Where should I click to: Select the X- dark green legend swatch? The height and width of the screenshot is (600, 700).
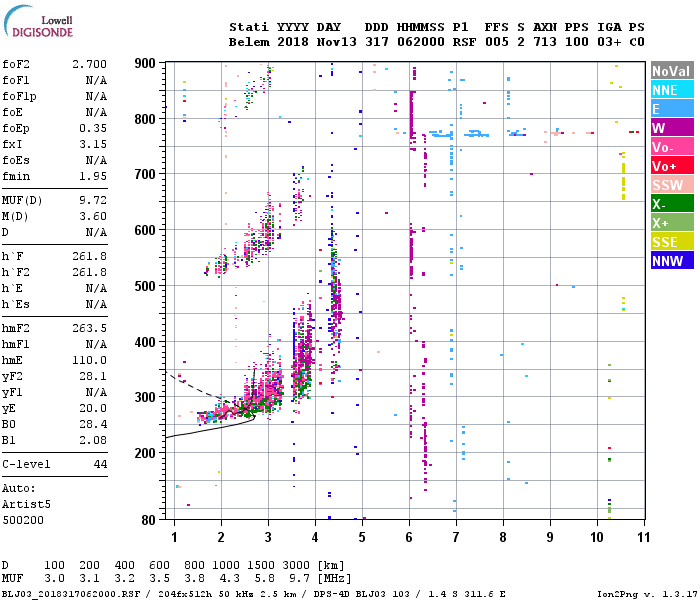click(672, 204)
